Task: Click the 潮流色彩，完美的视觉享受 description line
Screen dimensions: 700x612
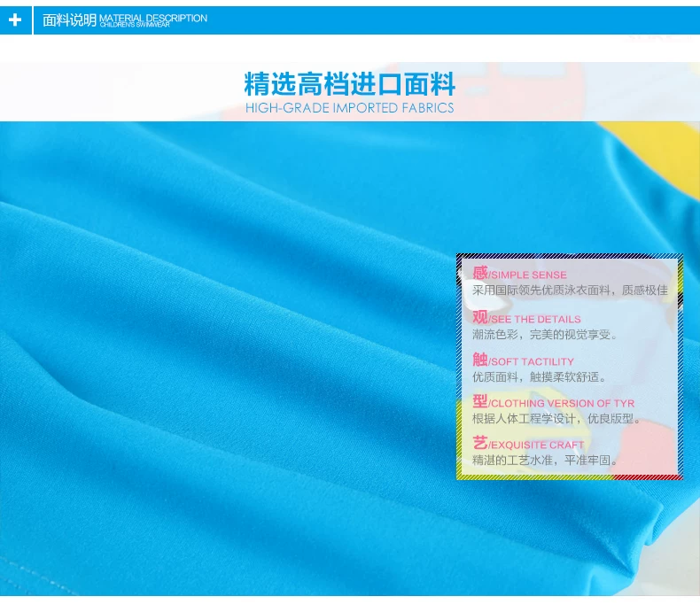Action: [545, 334]
